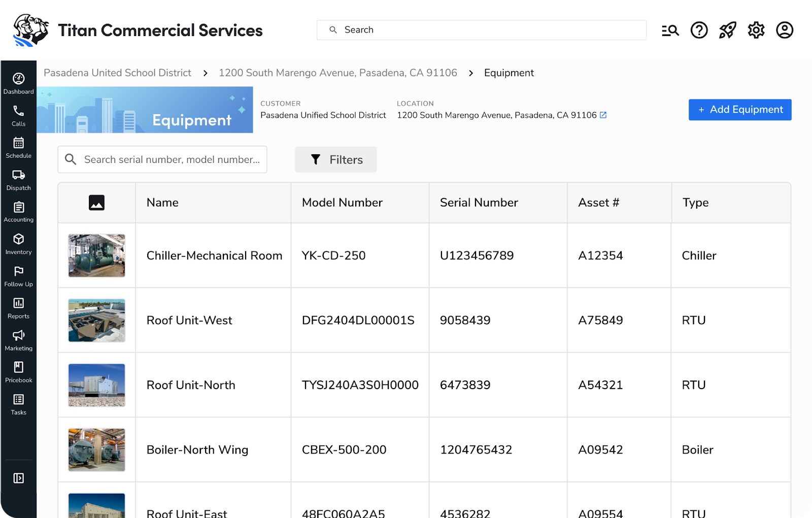Open Boiler-North Wing thumbnail image
Screen dimensions: 812x518
click(x=97, y=450)
